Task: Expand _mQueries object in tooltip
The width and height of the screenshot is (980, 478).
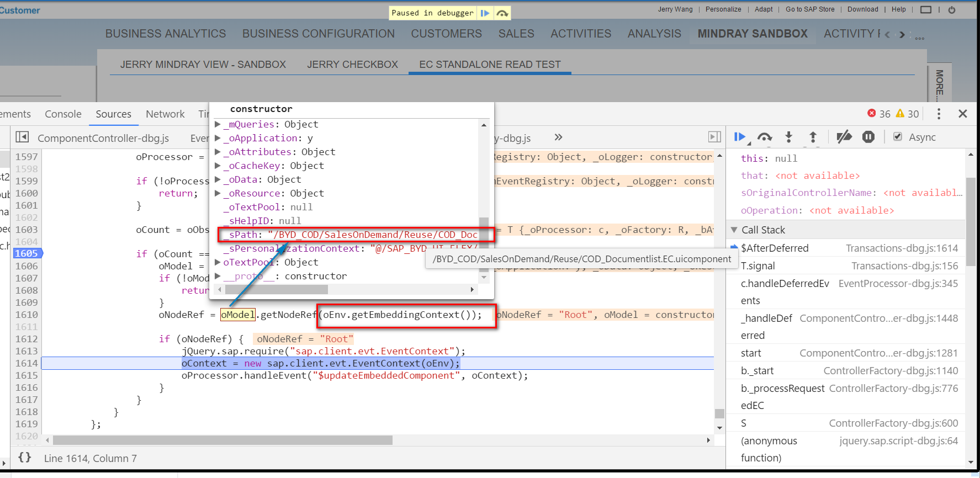Action: pyautogui.click(x=218, y=124)
